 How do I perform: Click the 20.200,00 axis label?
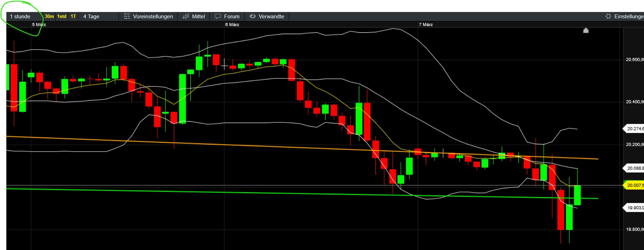coord(635,144)
